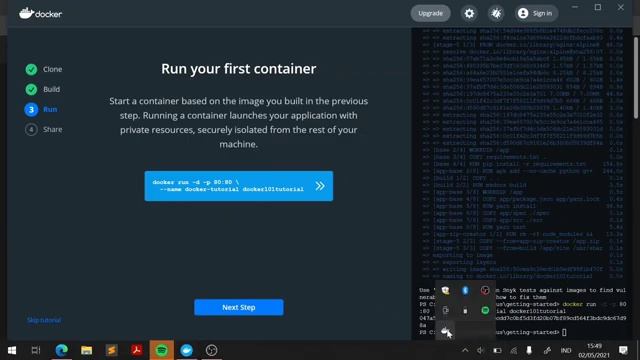Image resolution: width=640 pixels, height=360 pixels.
Task: Click the pen tray icon
Action: (x=547, y=350)
